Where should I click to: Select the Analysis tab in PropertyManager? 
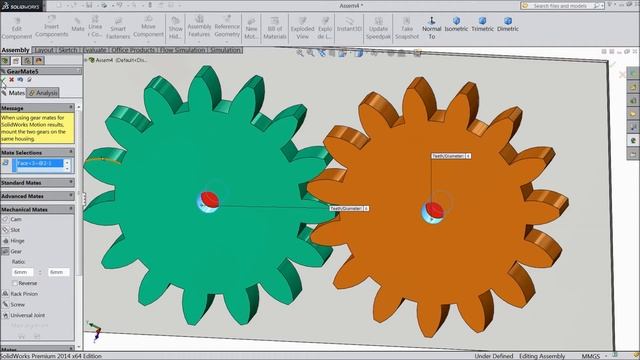click(x=43, y=93)
